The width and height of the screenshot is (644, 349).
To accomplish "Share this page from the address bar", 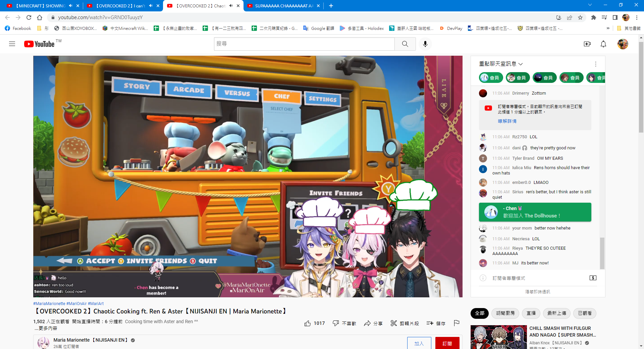I will (570, 17).
